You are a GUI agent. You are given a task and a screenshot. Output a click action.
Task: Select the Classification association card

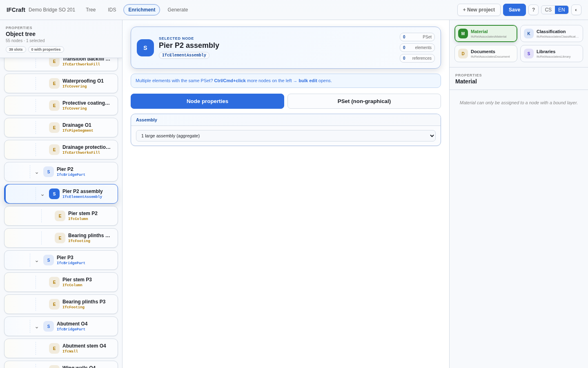coord(552,34)
